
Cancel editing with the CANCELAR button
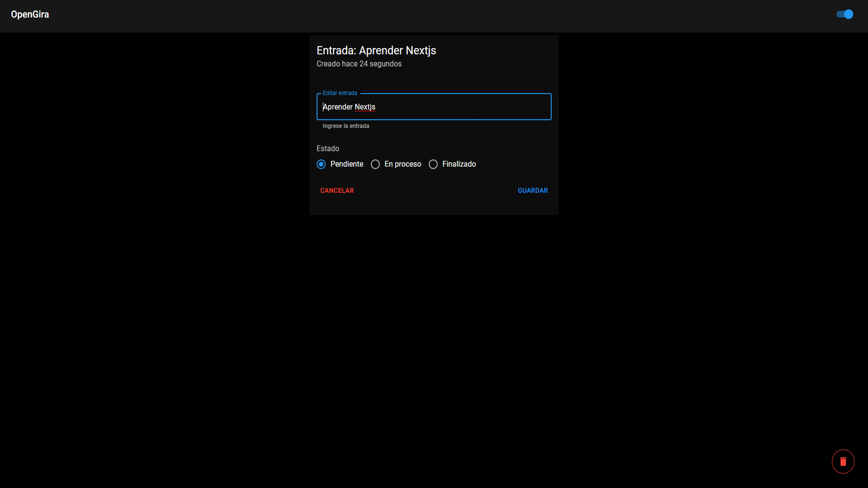tap(337, 191)
